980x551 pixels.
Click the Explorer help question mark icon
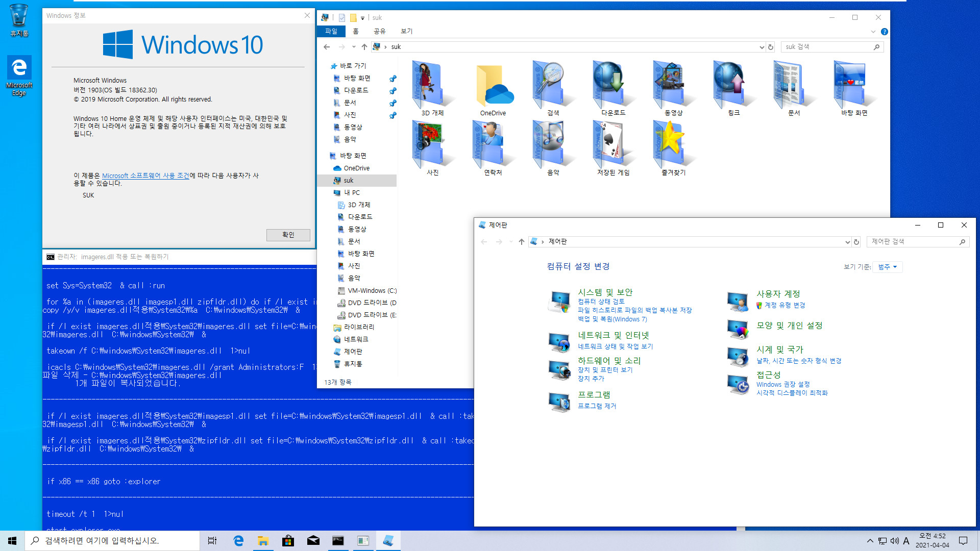point(885,32)
